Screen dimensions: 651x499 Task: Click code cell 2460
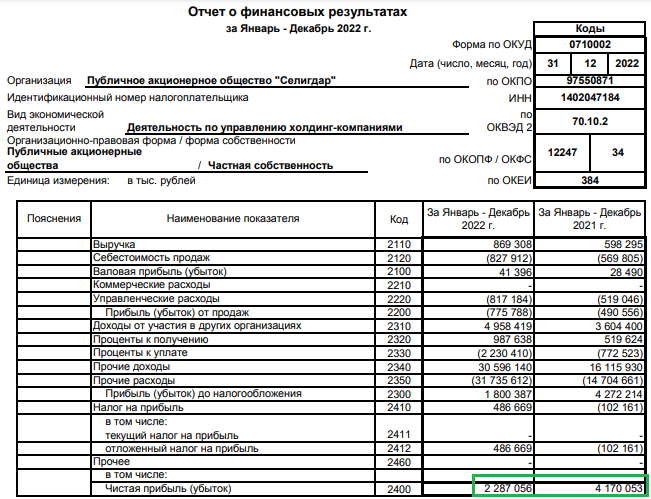pyautogui.click(x=399, y=462)
